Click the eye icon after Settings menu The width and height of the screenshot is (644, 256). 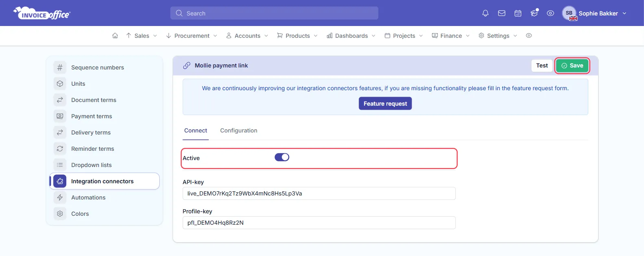tap(529, 36)
